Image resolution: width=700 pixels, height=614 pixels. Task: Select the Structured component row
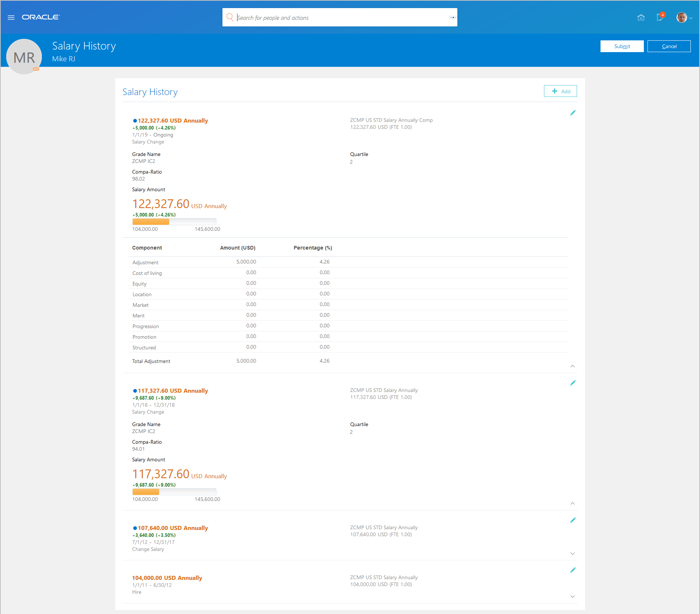pos(348,347)
